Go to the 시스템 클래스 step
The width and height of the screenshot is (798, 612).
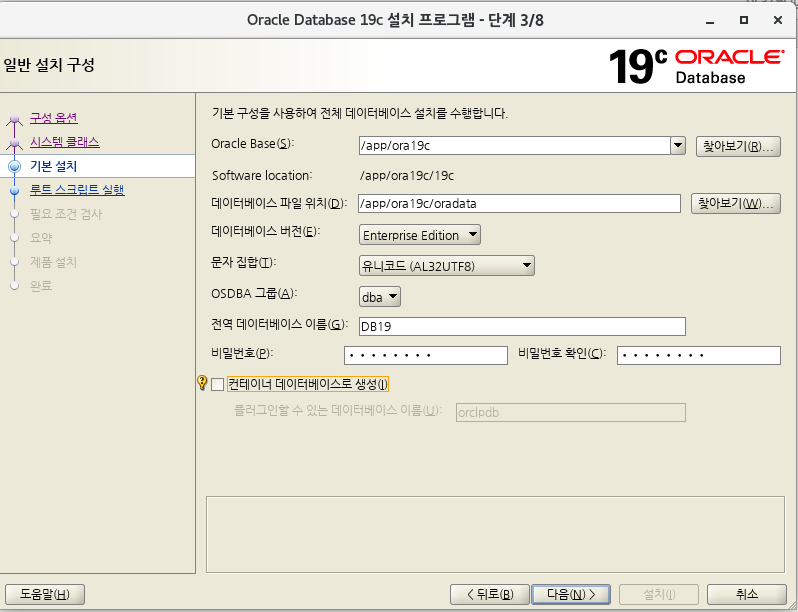(x=65, y=141)
